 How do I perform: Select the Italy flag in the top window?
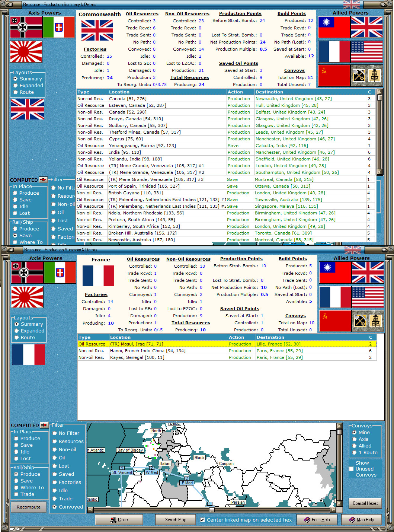tap(59, 28)
